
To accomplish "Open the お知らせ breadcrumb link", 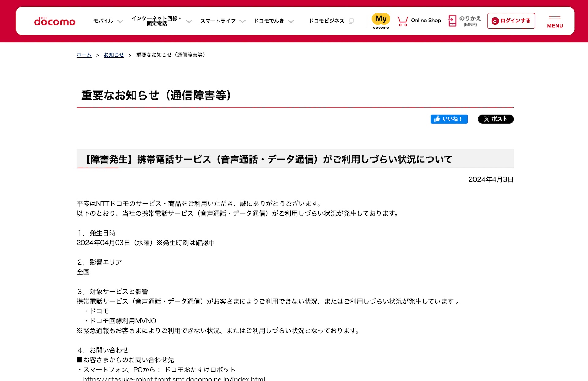I will pos(114,55).
